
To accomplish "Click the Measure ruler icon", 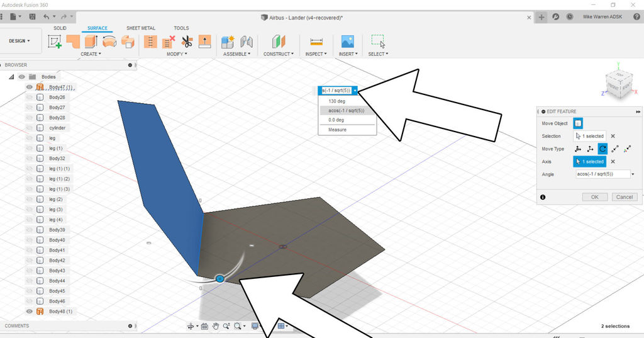I will tap(316, 42).
